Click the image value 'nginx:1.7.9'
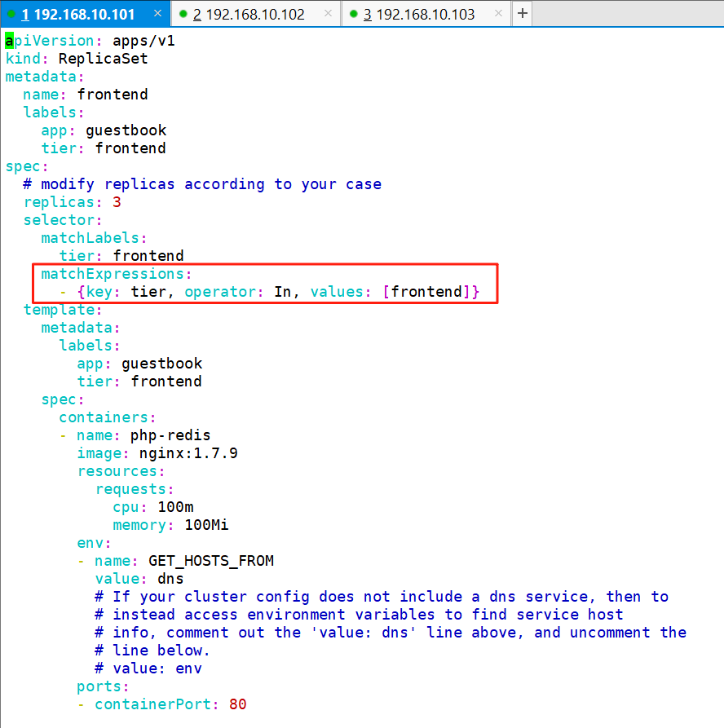 click(188, 453)
